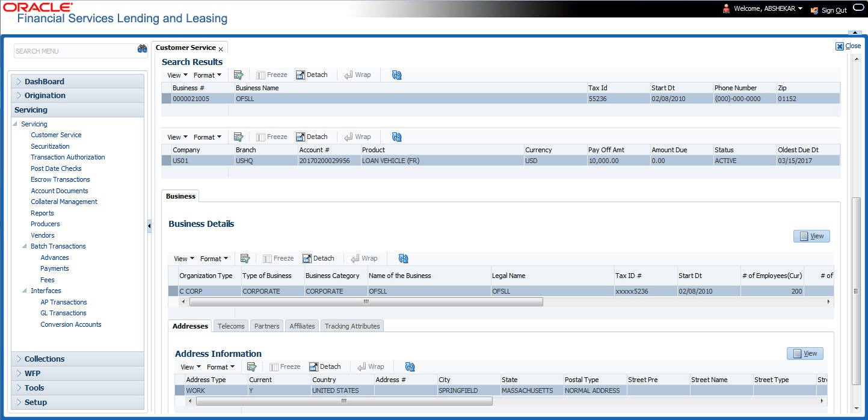Image resolution: width=868 pixels, height=420 pixels.
Task: Click the Search Menu input field
Action: click(x=75, y=51)
